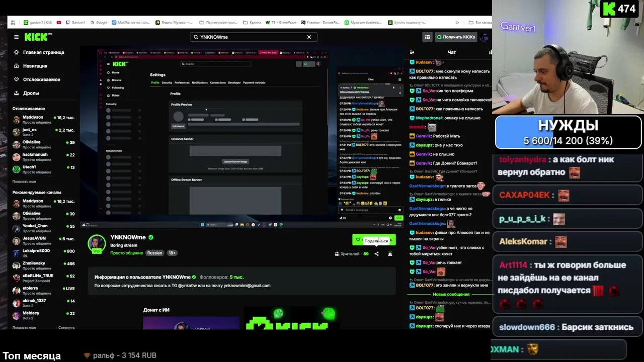Open the YouTube bookmark icon
644x362 pixels.
[59, 23]
